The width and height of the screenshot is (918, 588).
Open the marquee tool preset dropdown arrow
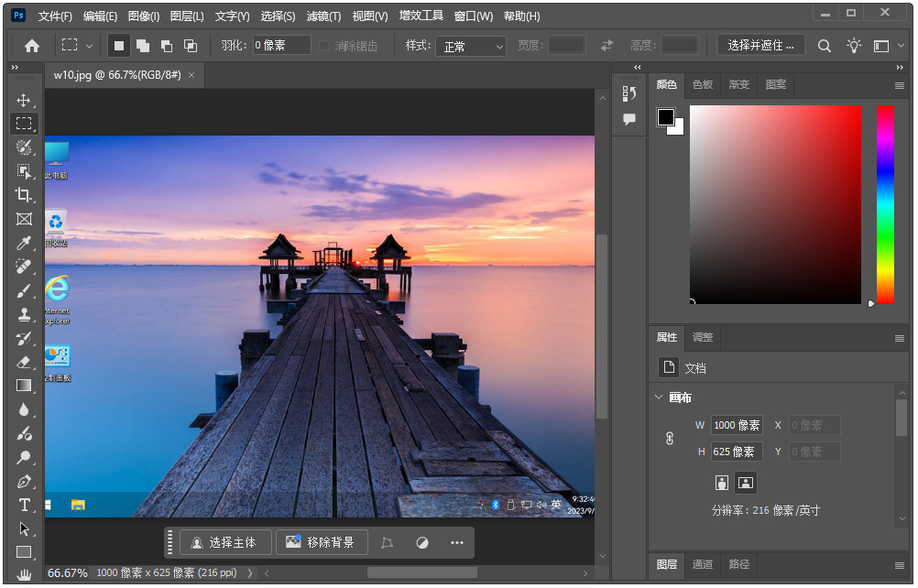pos(87,45)
